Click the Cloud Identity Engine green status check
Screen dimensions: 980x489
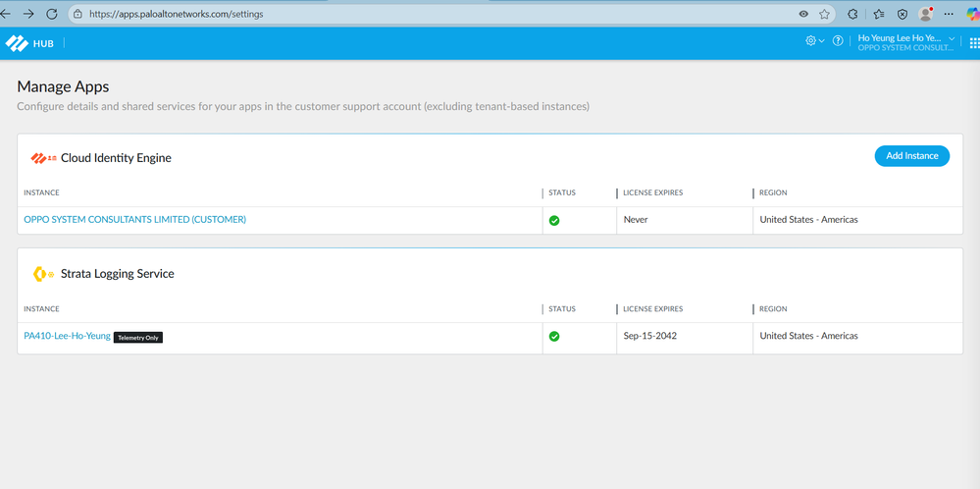point(553,220)
